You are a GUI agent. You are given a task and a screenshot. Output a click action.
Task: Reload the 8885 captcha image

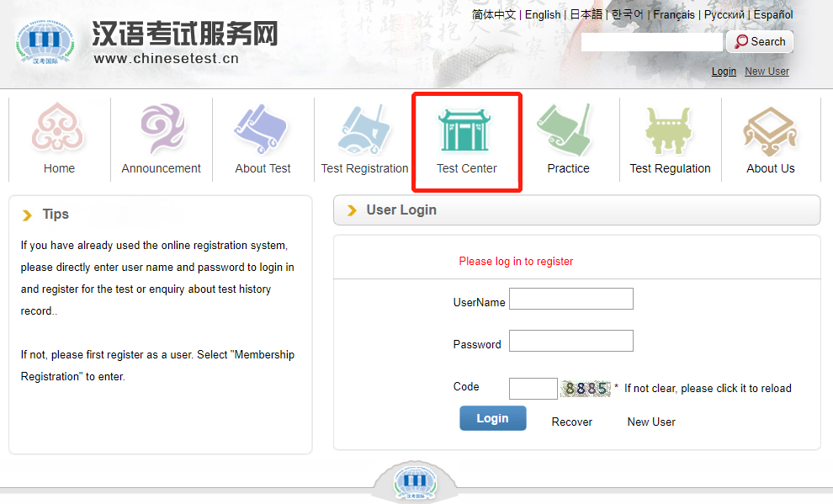pyautogui.click(x=586, y=388)
